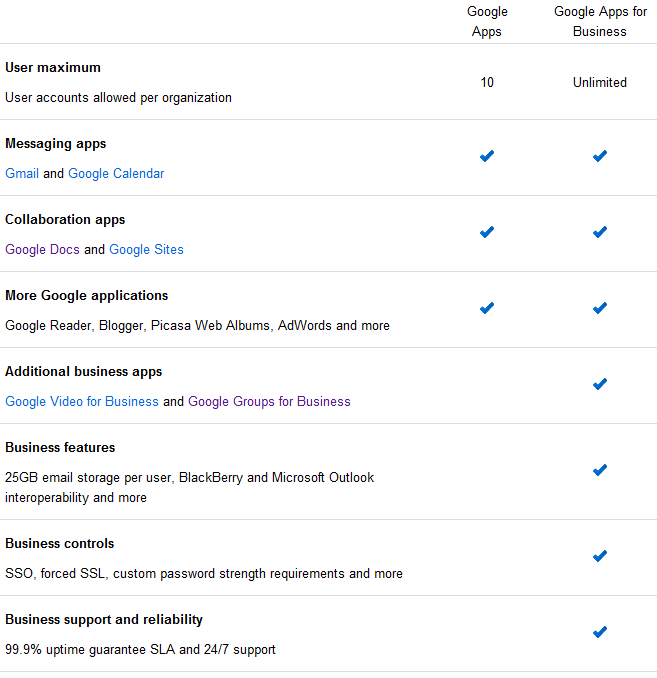Click the Additional business apps checkmark
Image resolution: width=657 pixels, height=678 pixels.
click(x=600, y=384)
